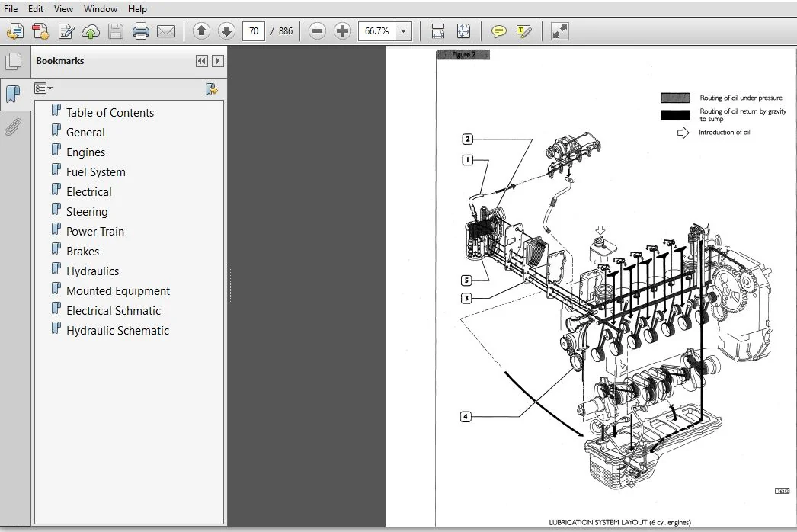The image size is (797, 532).
Task: Click the Figure 2 label on page
Action: coord(463,54)
